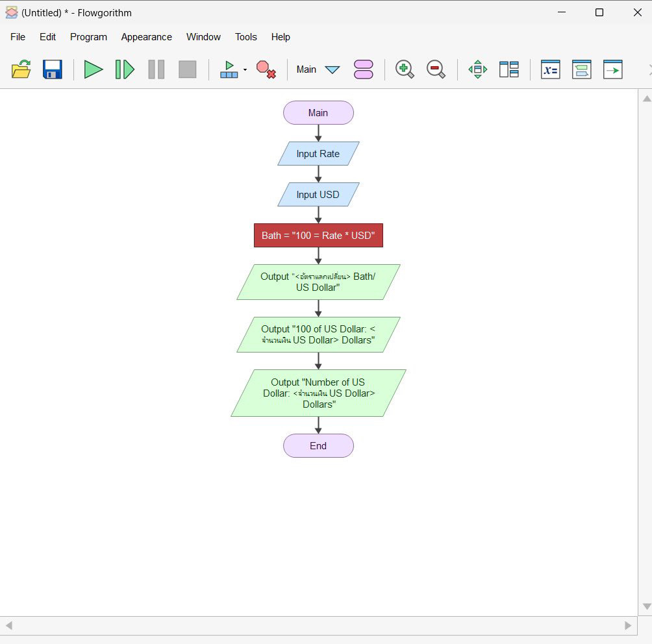This screenshot has width=652, height=644.
Task: Zoom out using the magnifier minus icon
Action: pyautogui.click(x=436, y=69)
